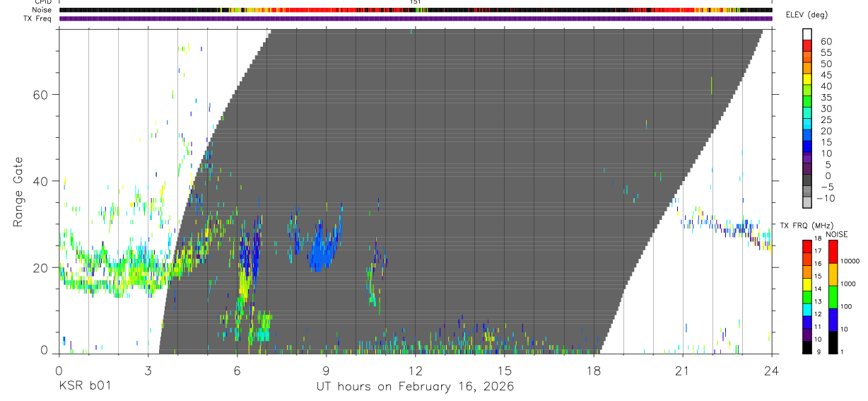This screenshot has width=868, height=401.
Task: Click the "45" elevation colorbar label
Action: click(x=825, y=75)
